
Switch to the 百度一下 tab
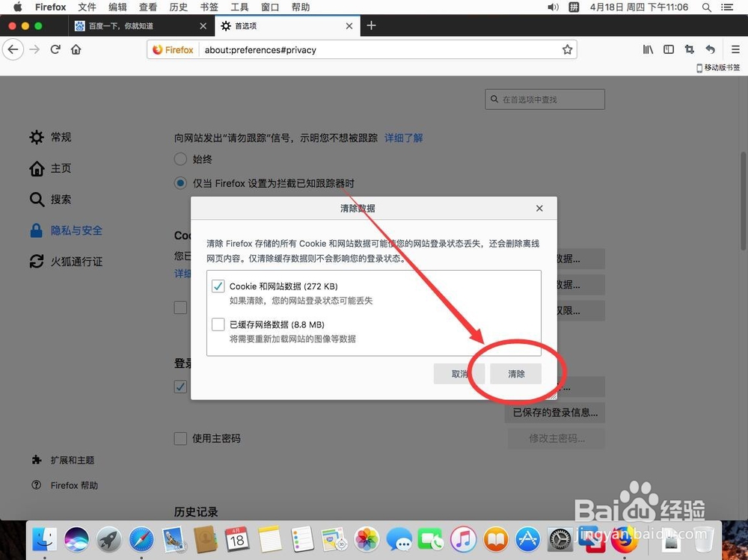(x=137, y=25)
